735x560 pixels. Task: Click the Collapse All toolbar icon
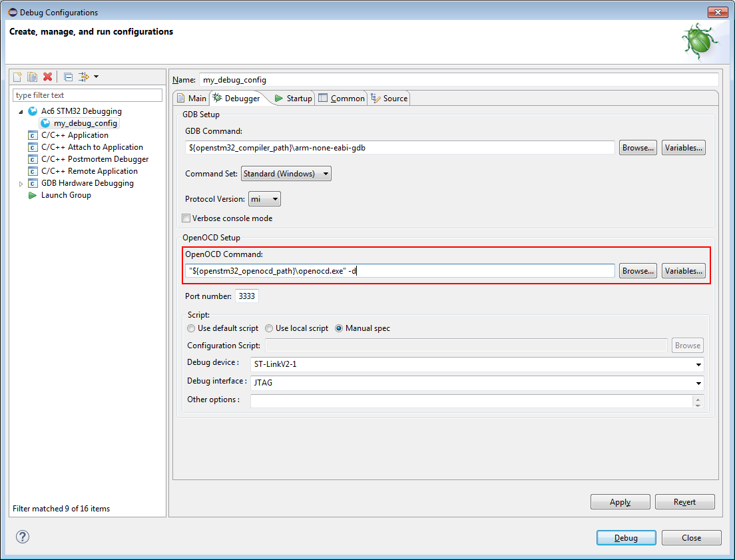pos(68,77)
